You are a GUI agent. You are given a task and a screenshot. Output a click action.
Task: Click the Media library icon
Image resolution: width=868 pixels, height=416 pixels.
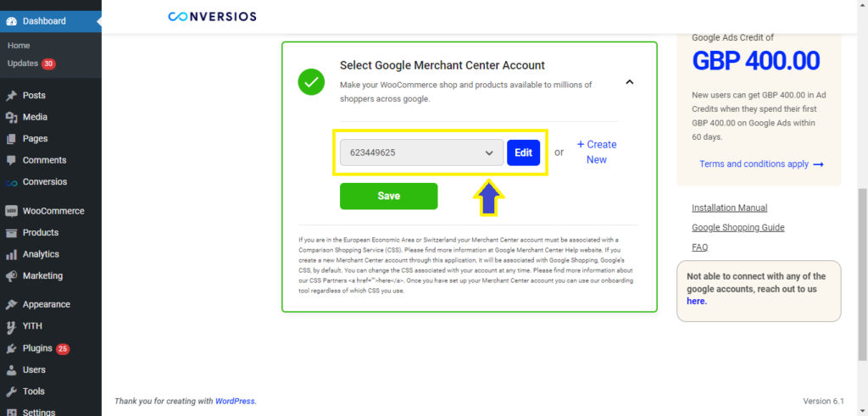tap(11, 117)
